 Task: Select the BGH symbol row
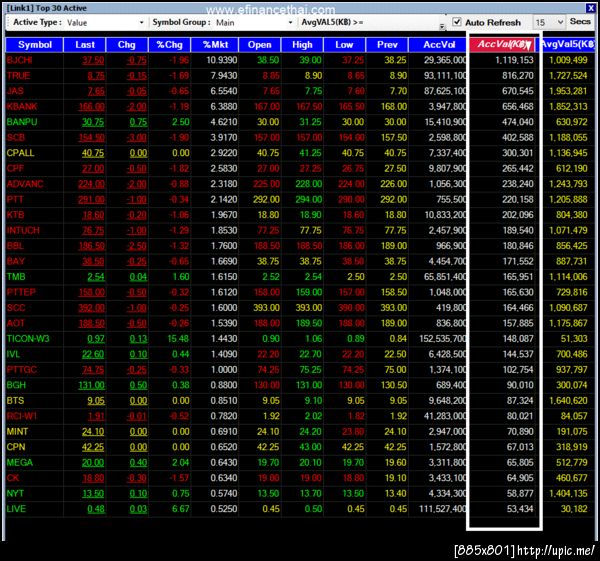tap(300, 385)
